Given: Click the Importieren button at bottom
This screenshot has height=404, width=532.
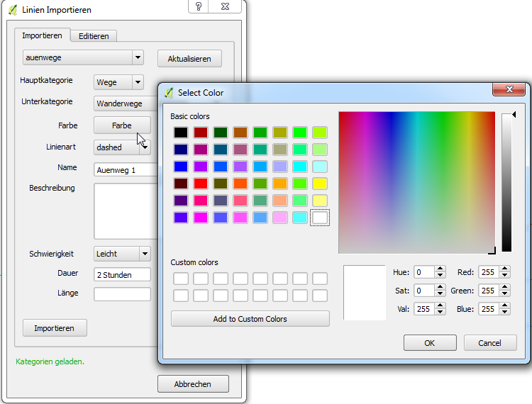Looking at the screenshot, I should click(55, 327).
